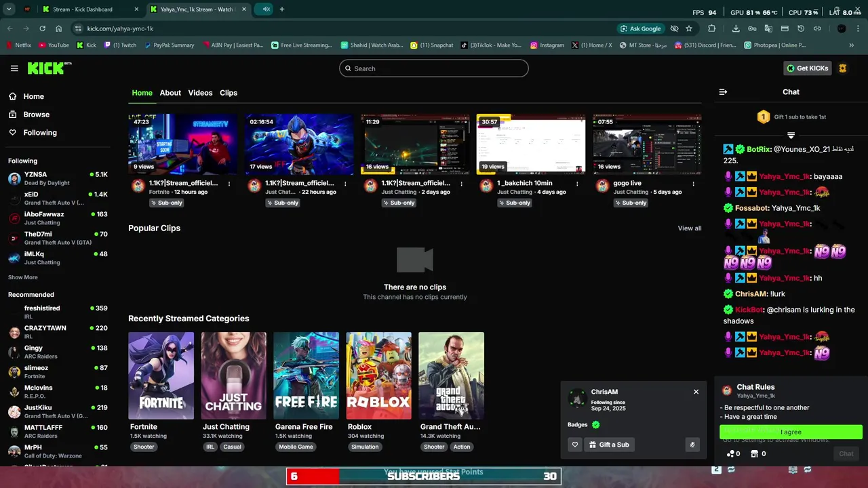Open the Clips tab
868x488 pixels.
coord(229,93)
